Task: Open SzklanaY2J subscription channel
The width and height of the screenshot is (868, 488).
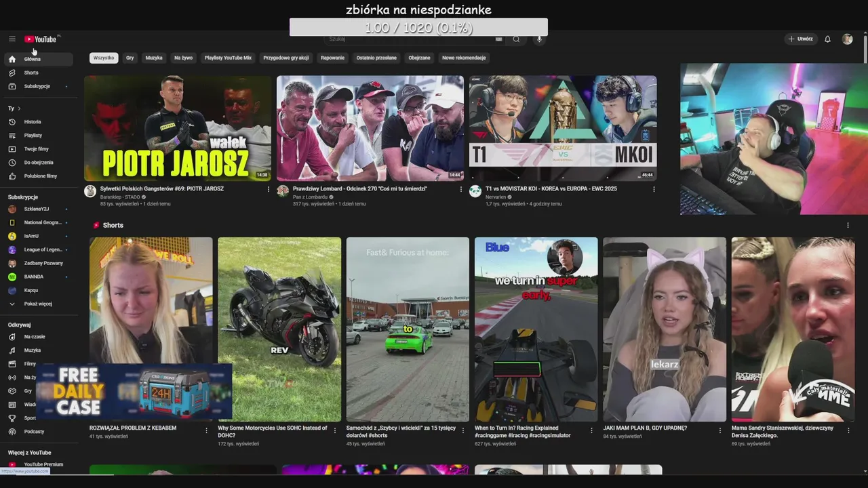Action: 39,209
